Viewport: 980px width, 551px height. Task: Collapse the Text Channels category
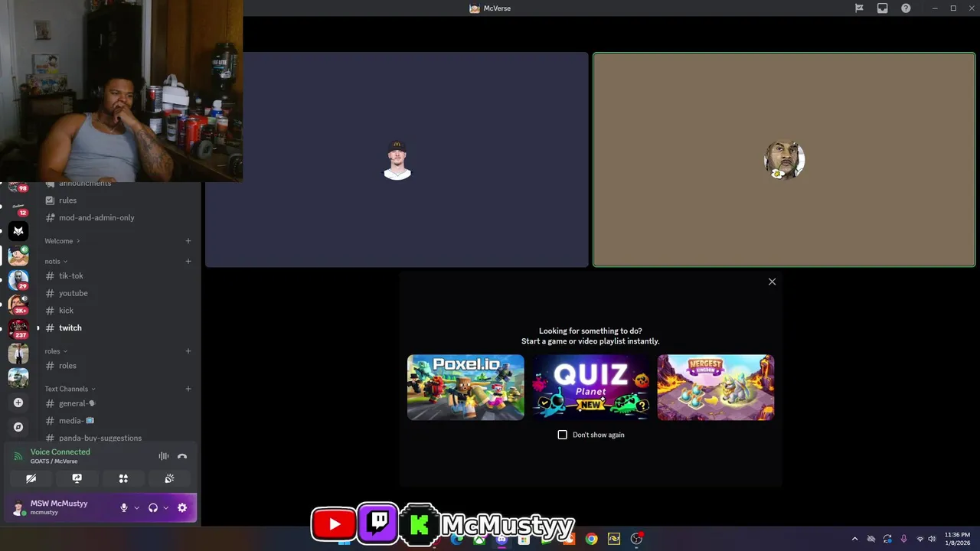[70, 389]
